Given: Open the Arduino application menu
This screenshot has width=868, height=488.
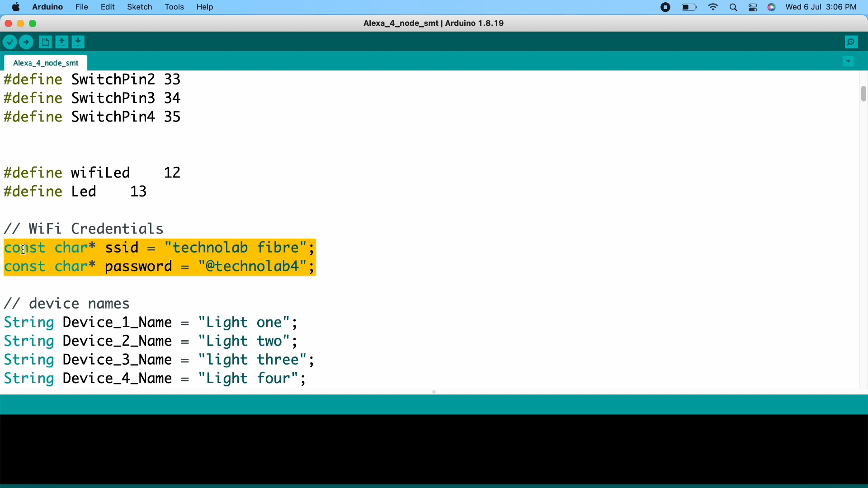Looking at the screenshot, I should pos(47,7).
